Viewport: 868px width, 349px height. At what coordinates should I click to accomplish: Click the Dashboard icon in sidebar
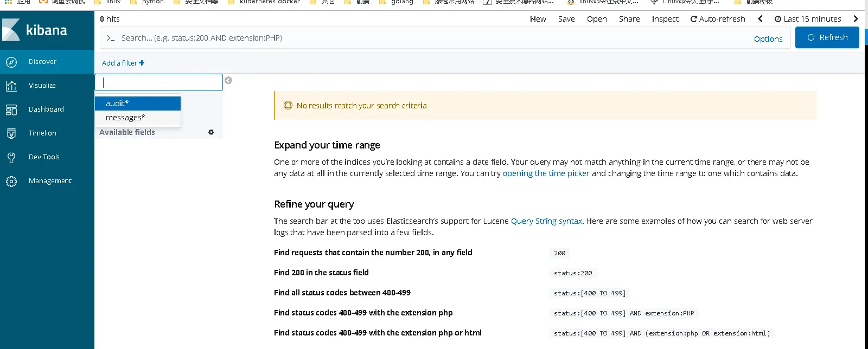point(11,109)
